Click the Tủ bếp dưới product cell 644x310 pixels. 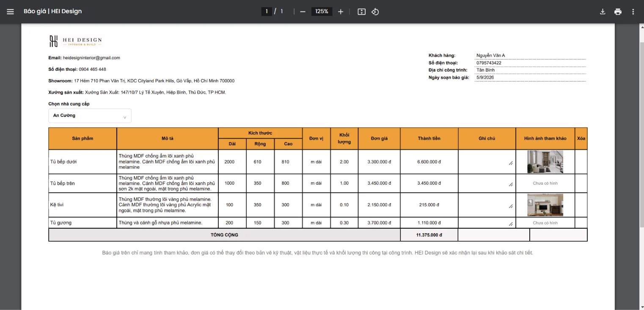83,162
